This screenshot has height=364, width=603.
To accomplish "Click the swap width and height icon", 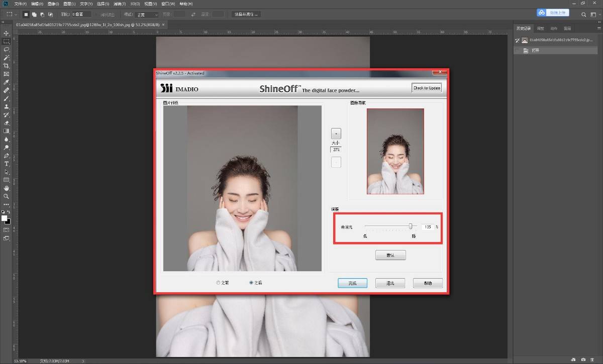I will (x=194, y=14).
